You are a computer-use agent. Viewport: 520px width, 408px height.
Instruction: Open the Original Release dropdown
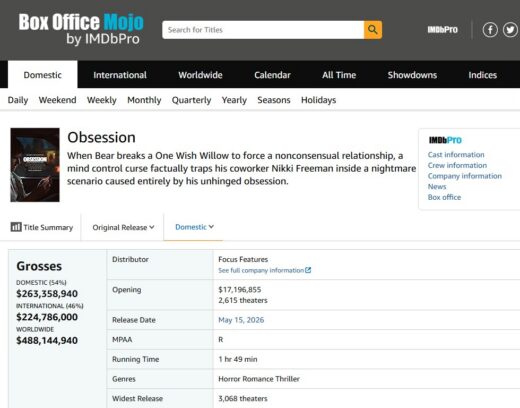click(123, 227)
